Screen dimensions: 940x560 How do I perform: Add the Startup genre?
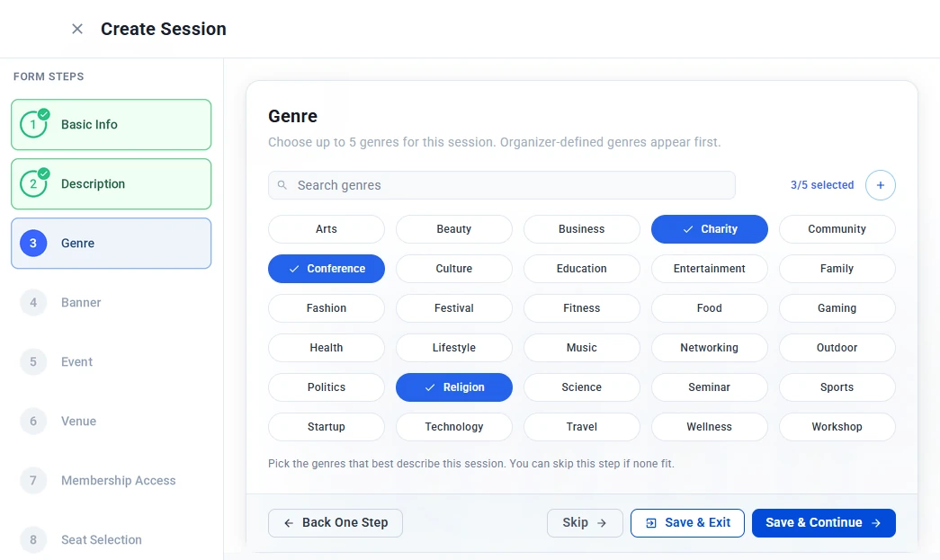click(x=327, y=426)
